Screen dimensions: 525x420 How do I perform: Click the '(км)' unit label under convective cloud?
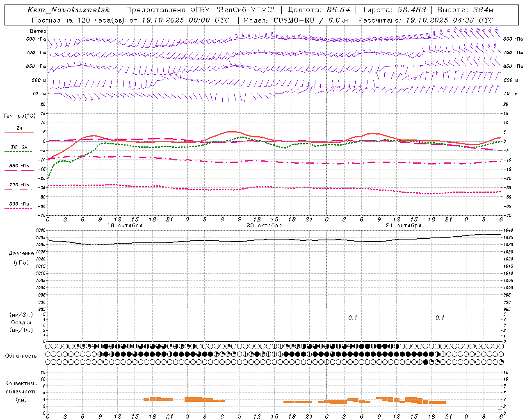coord(21,399)
